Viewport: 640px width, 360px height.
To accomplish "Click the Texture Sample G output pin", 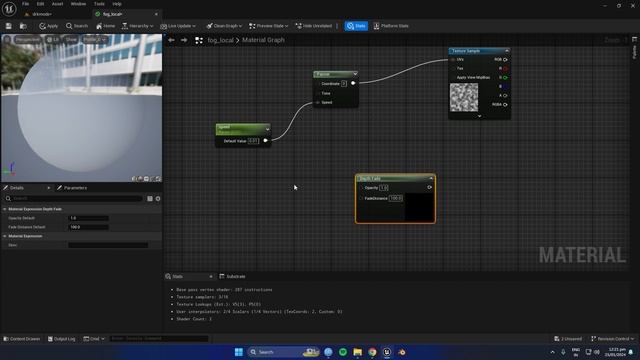I will tap(505, 78).
